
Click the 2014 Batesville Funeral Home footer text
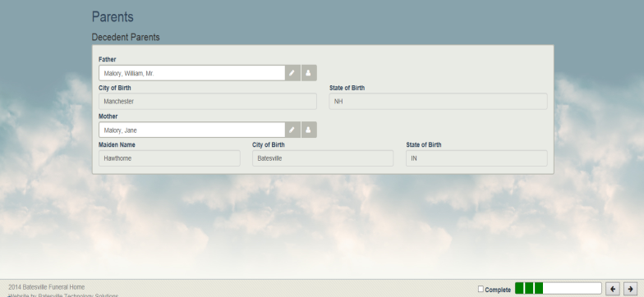coord(46,287)
